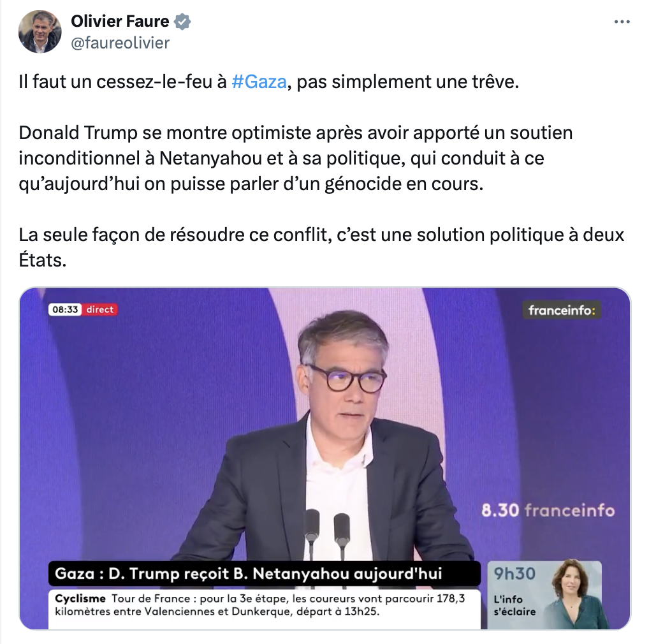This screenshot has height=644, width=649.
Task: Click the presenter portrait in the promo box
Action: pos(574,595)
